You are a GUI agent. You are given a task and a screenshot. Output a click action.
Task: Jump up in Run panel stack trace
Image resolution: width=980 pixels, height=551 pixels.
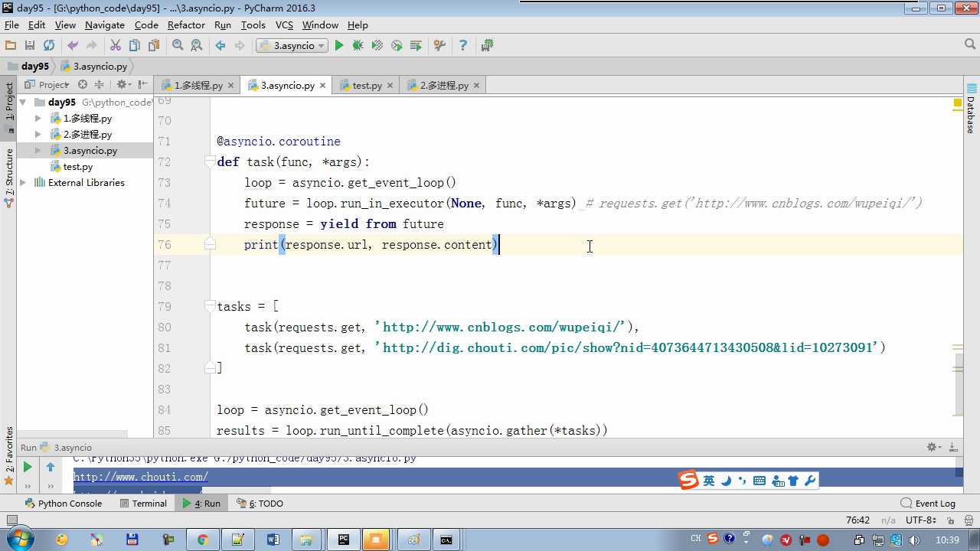(x=51, y=467)
